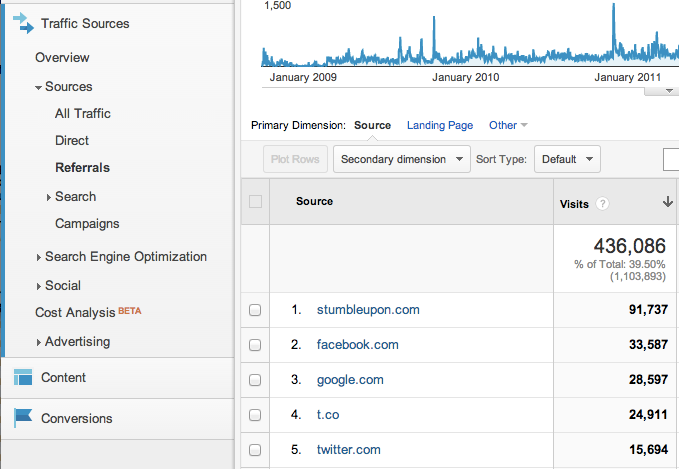Collapse the Sources tree arrow
The image size is (679, 469).
(x=39, y=87)
